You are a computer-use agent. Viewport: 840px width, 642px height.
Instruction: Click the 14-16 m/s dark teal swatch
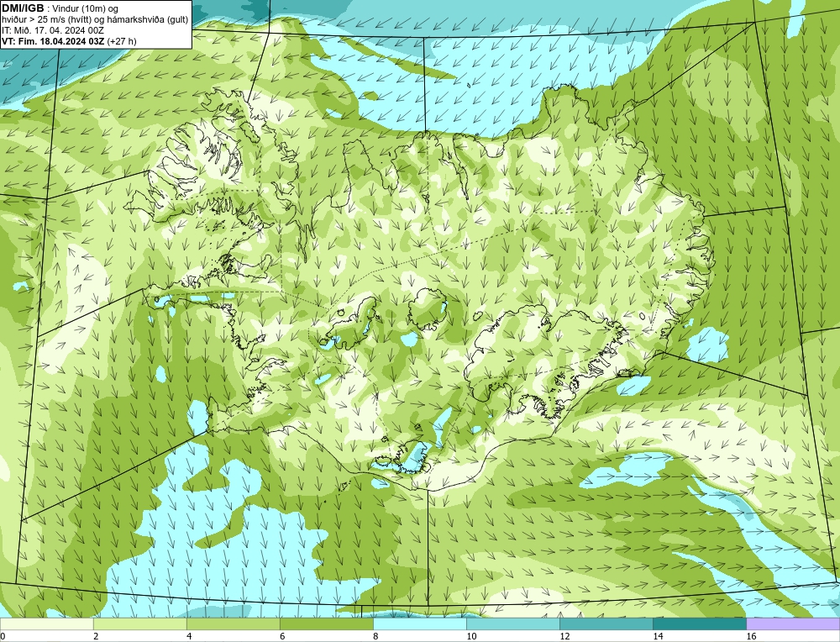coord(699,624)
